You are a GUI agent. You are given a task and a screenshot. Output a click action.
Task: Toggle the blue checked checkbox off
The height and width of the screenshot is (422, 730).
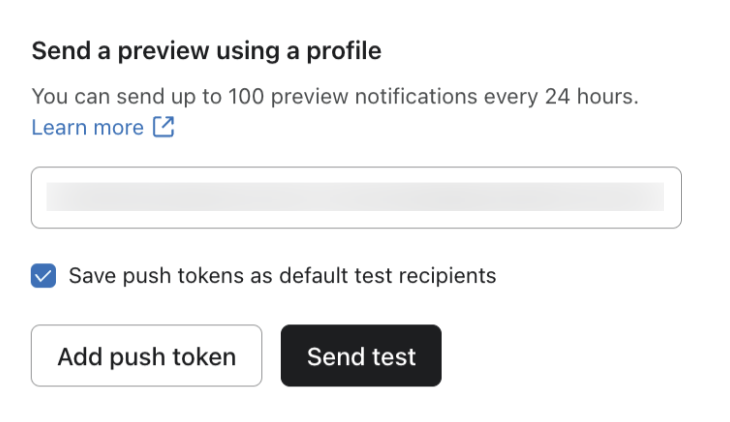click(x=44, y=276)
